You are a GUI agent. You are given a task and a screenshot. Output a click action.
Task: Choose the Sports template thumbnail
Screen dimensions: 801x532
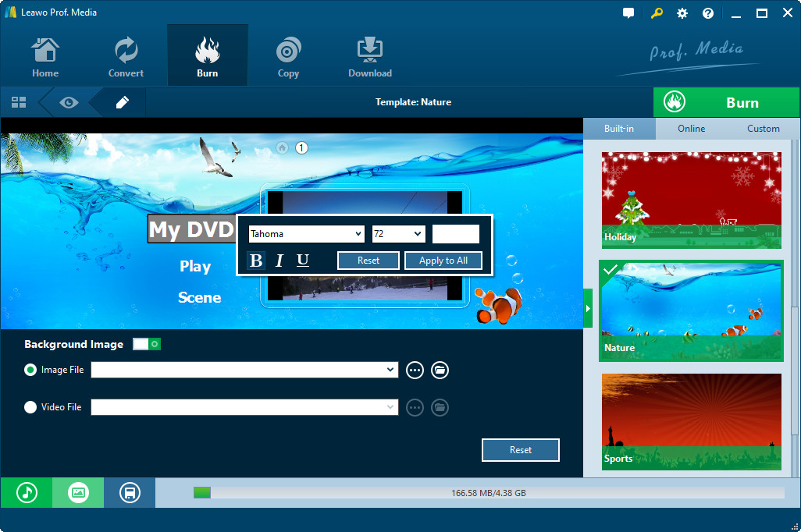pyautogui.click(x=691, y=422)
